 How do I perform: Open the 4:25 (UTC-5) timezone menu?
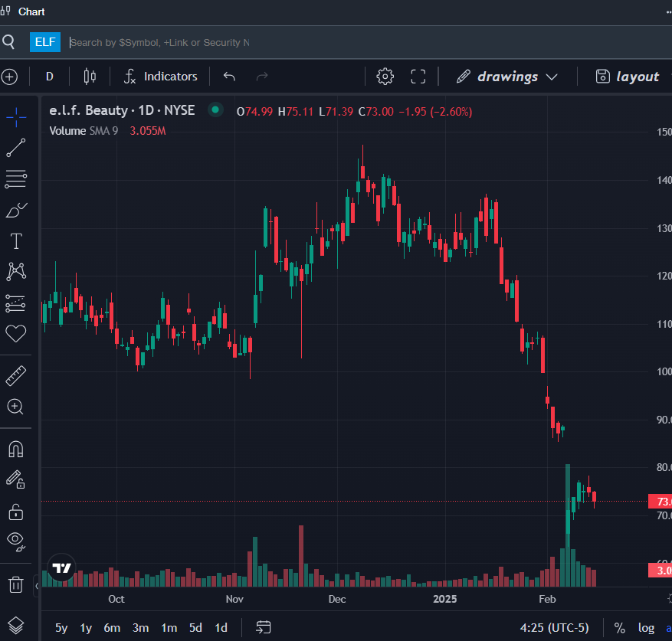pos(554,628)
